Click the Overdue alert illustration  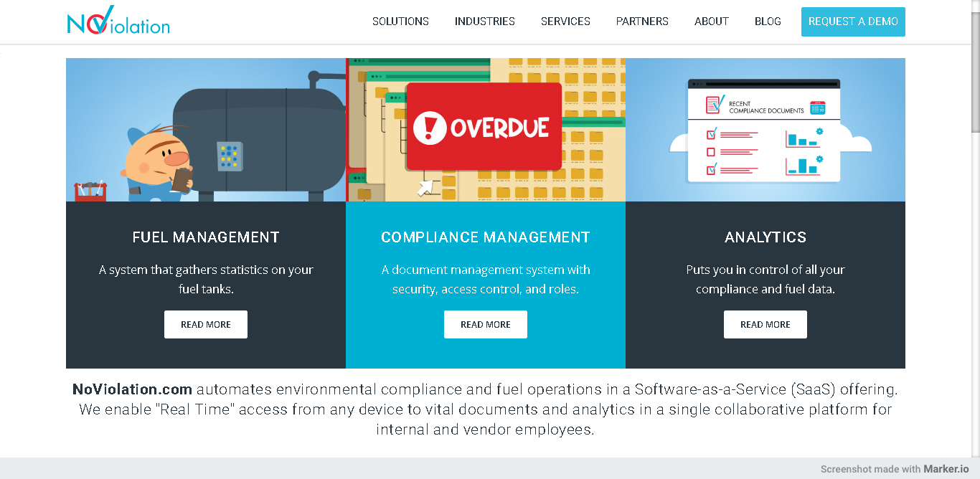(x=486, y=130)
